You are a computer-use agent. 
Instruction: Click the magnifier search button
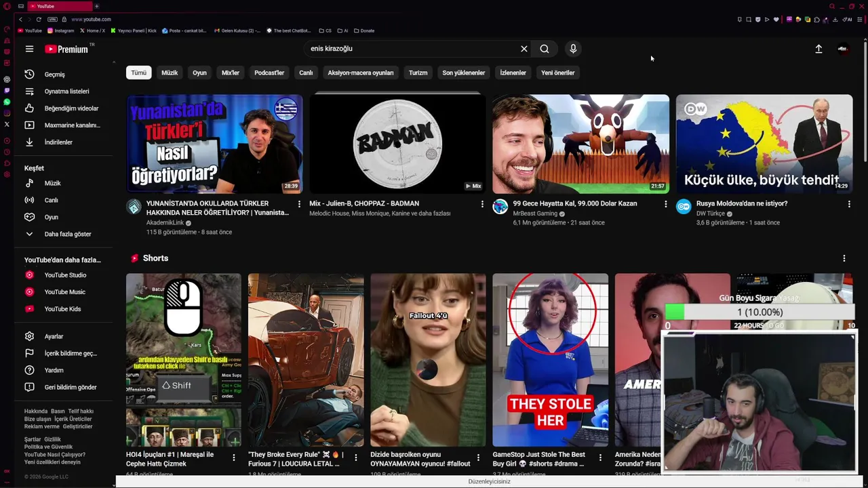point(545,49)
